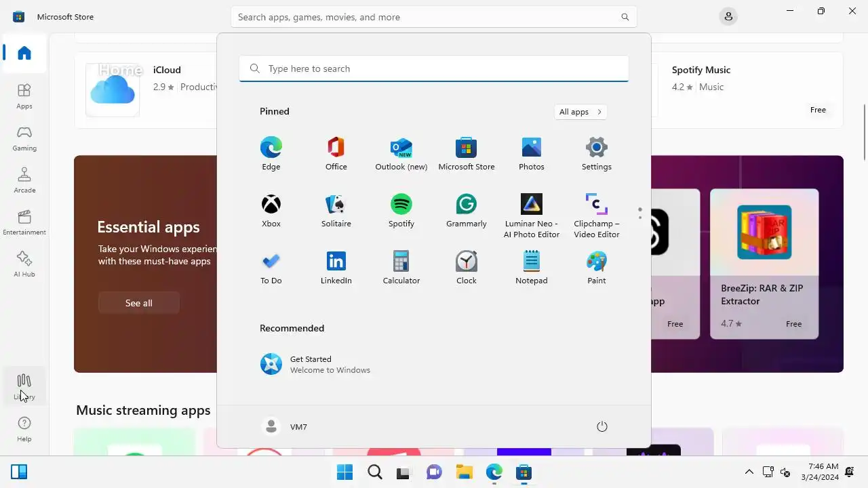
Task: Open Arcade section in Store sidebar
Action: coord(24,180)
